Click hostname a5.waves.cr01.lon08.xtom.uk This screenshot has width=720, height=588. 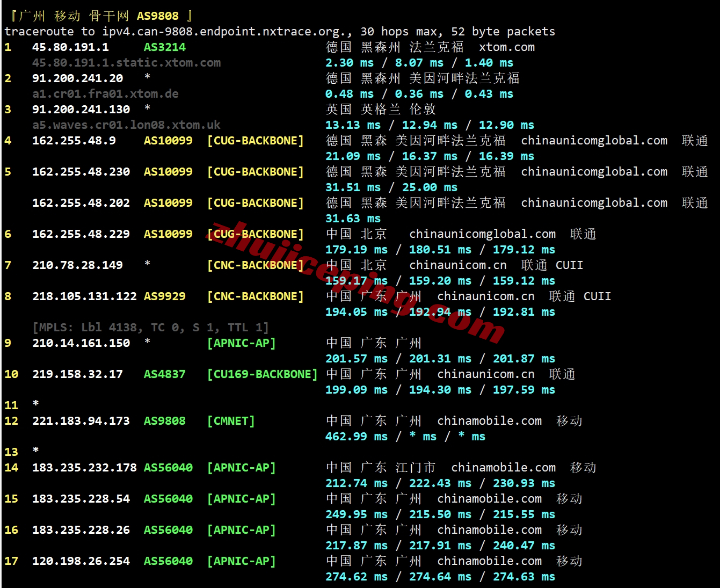click(x=127, y=125)
